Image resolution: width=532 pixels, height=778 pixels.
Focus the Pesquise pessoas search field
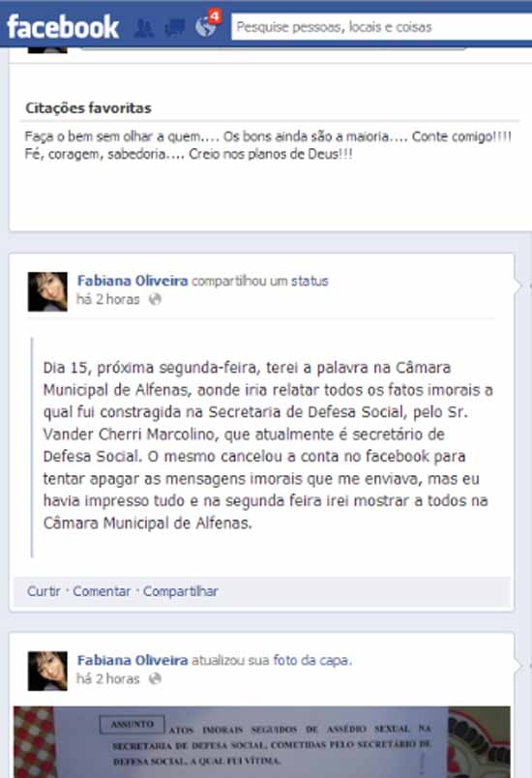(382, 27)
